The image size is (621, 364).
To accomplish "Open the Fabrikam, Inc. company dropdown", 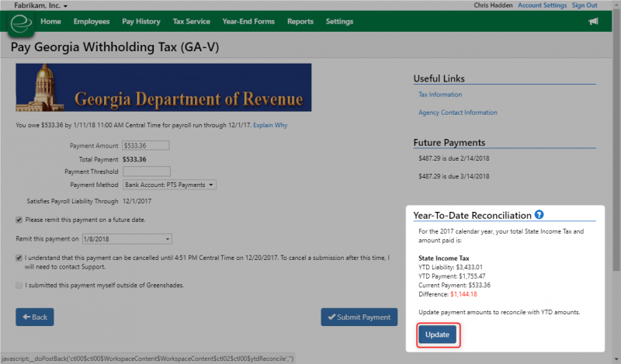I will [x=41, y=5].
